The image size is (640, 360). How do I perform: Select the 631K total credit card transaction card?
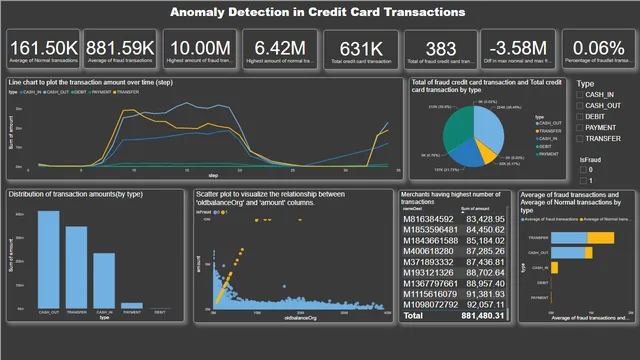tap(361, 49)
